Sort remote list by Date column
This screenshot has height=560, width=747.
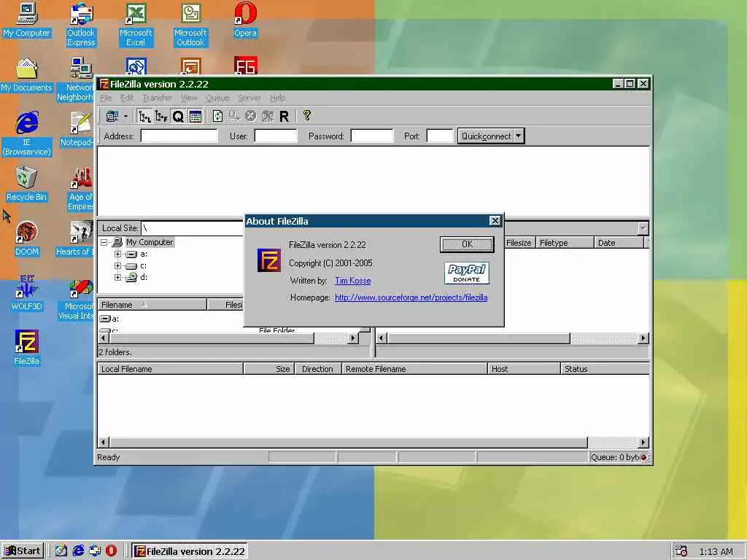point(619,243)
